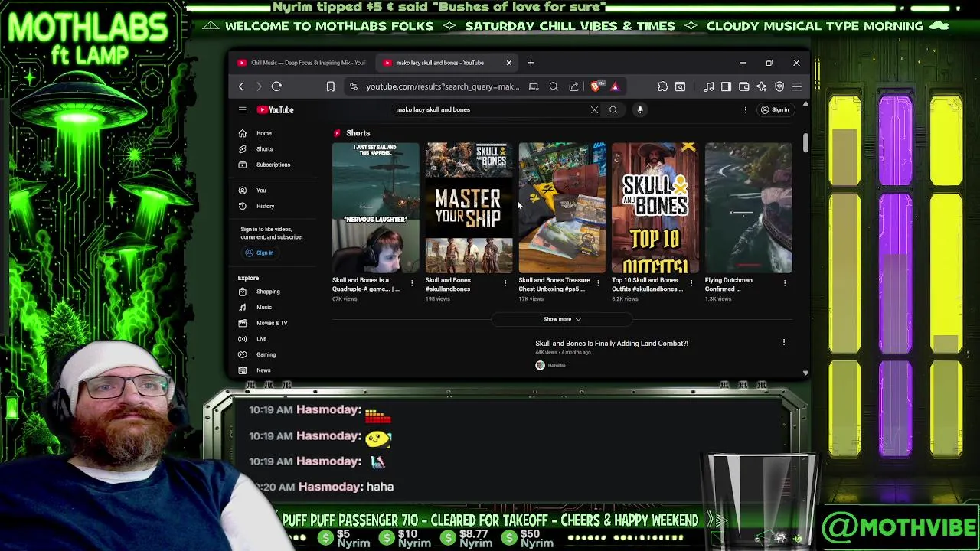Screen dimensions: 980x551
Task: Open site settings icon in address bar
Action: point(353,86)
